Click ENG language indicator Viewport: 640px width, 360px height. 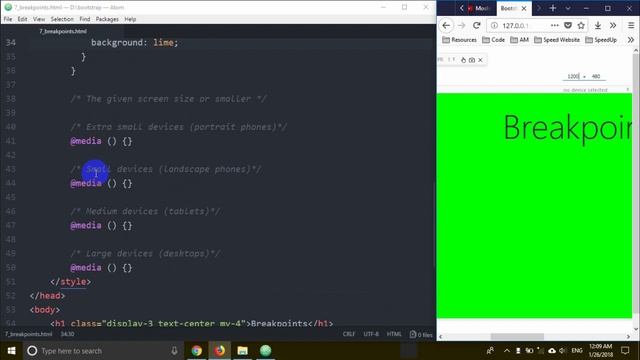click(x=577, y=351)
